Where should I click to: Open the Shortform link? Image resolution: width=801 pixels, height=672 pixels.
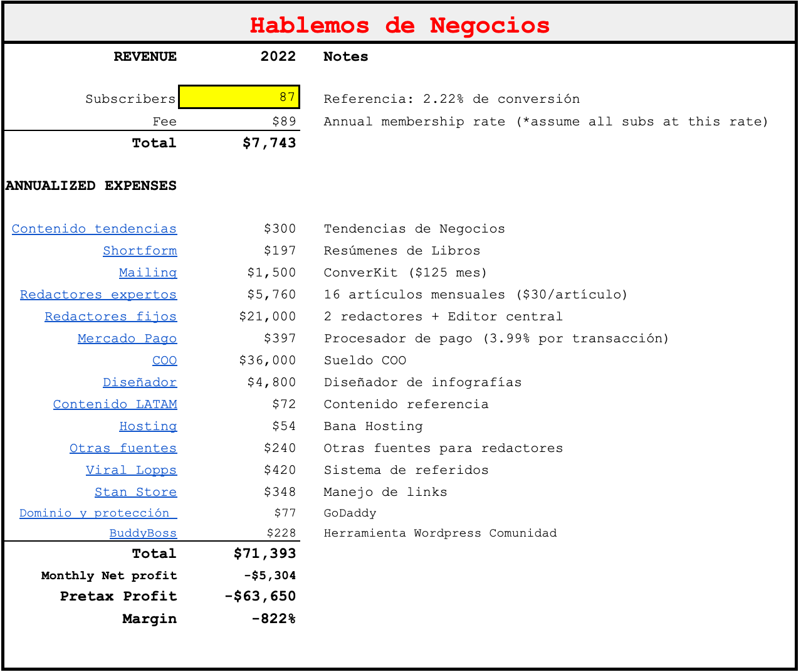point(140,251)
